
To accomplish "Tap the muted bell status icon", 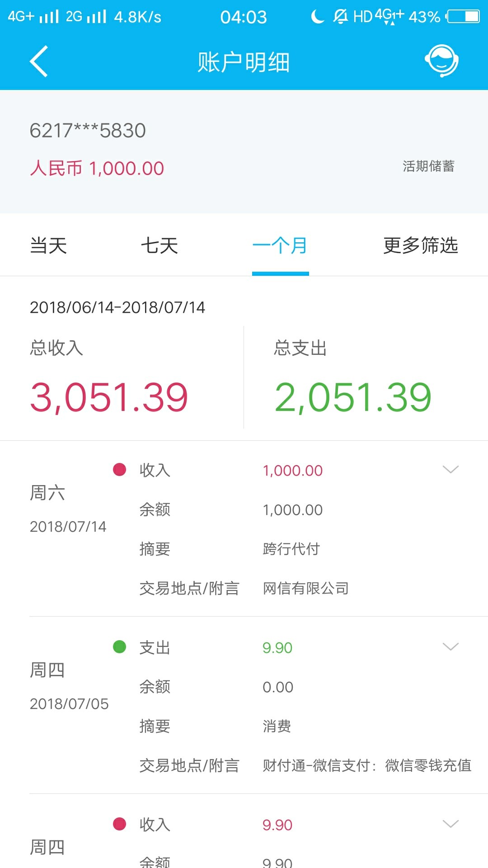I will [x=340, y=17].
